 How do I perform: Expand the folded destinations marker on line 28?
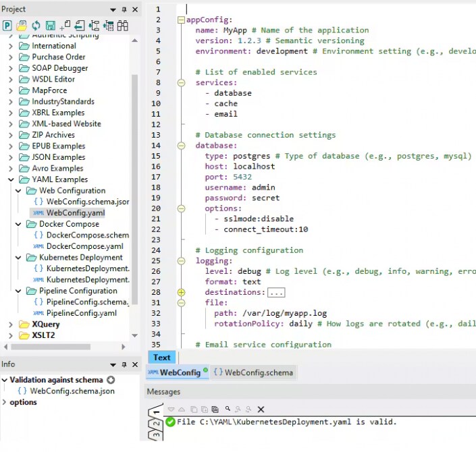click(x=181, y=292)
